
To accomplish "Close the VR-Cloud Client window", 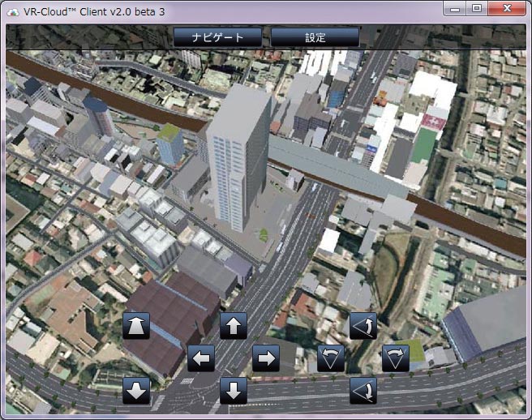I will [507, 8].
